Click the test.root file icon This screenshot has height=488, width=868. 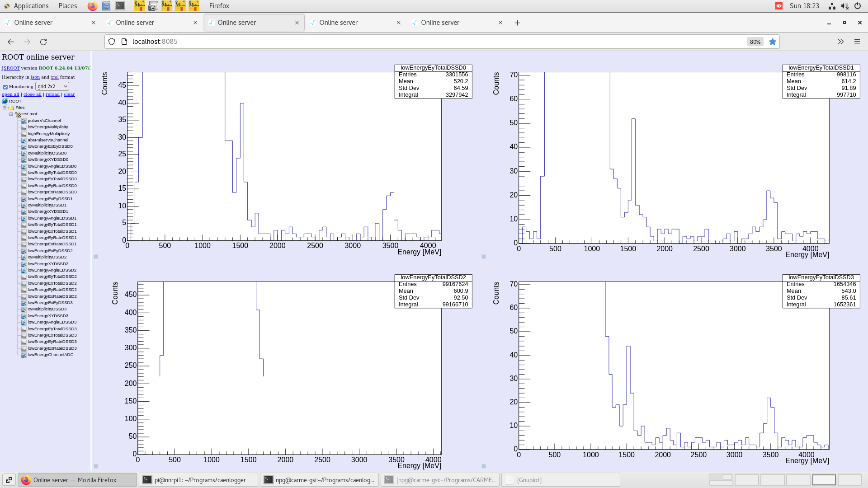tap(18, 114)
